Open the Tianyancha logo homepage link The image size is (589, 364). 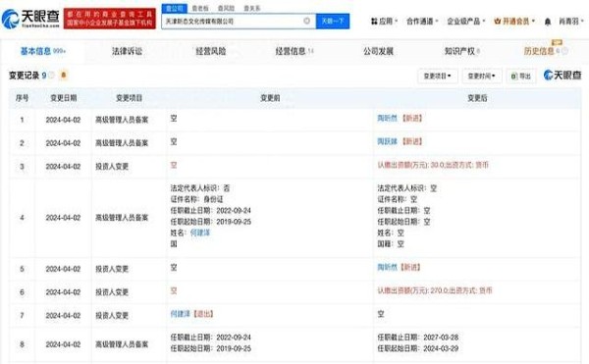click(30, 19)
